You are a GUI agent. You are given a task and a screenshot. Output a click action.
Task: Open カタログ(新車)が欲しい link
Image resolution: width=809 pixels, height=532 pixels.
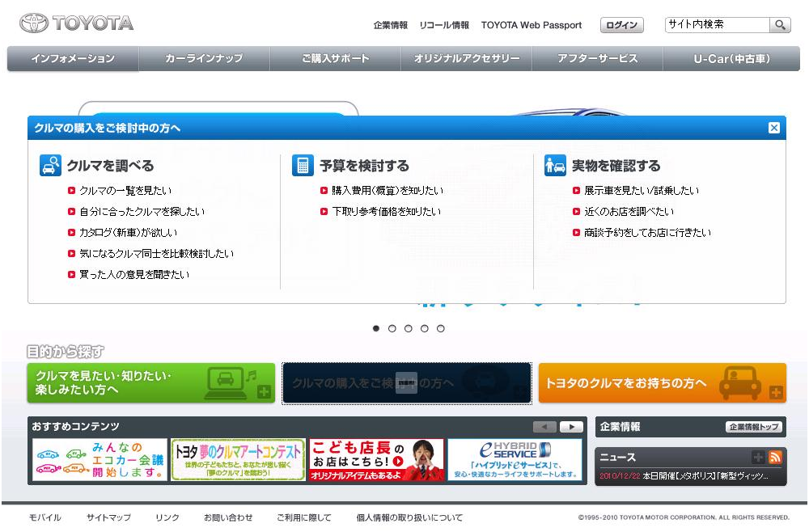point(128,233)
